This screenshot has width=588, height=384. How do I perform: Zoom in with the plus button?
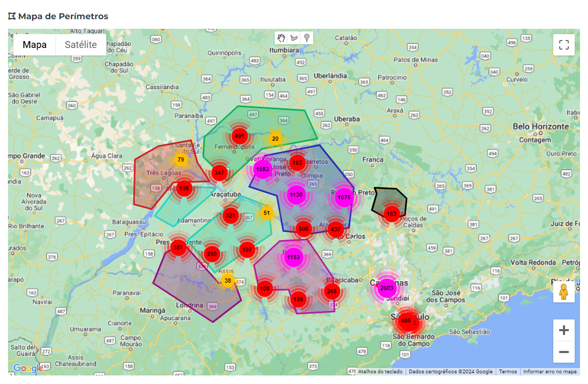[564, 330]
